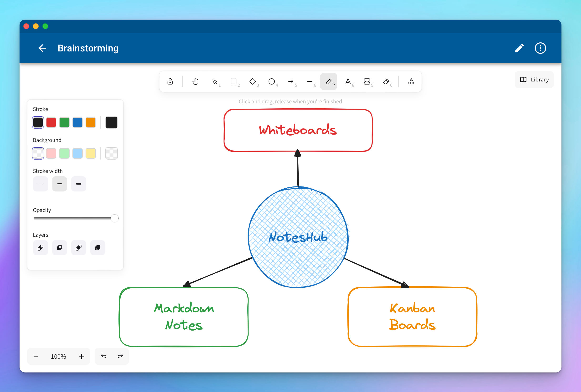Click the back arrow to exit Brainstorming
Image resolution: width=581 pixels, height=392 pixels.
tap(43, 48)
